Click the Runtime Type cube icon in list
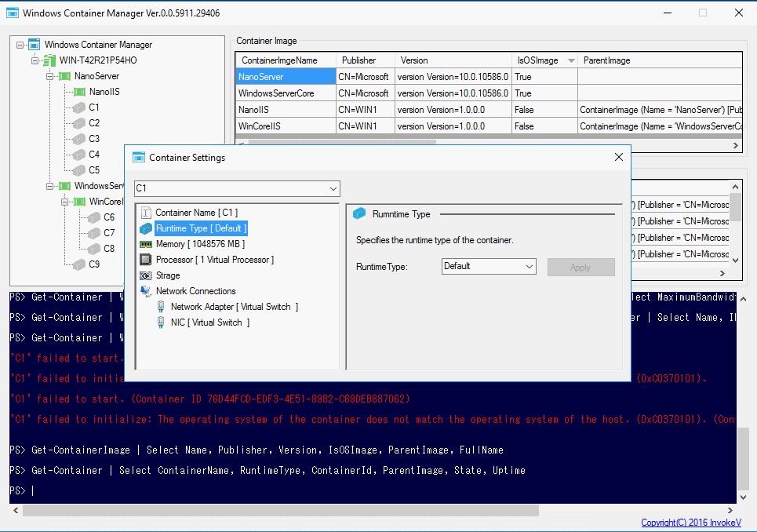Screen dimensions: 757x532 146,228
